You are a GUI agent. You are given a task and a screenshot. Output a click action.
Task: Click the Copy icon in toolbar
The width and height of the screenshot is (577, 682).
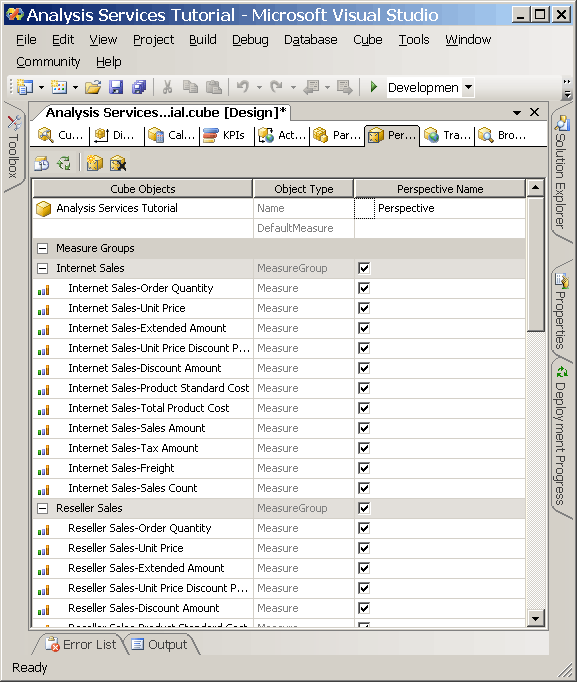coord(190,87)
